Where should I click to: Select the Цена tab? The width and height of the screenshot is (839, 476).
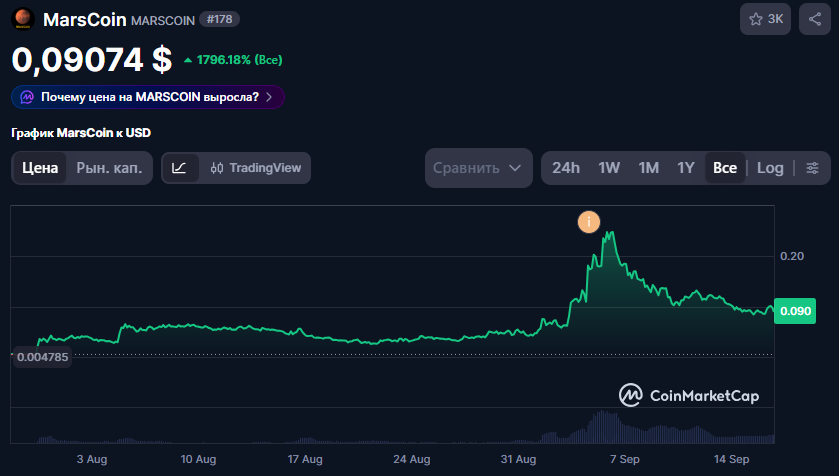40,168
